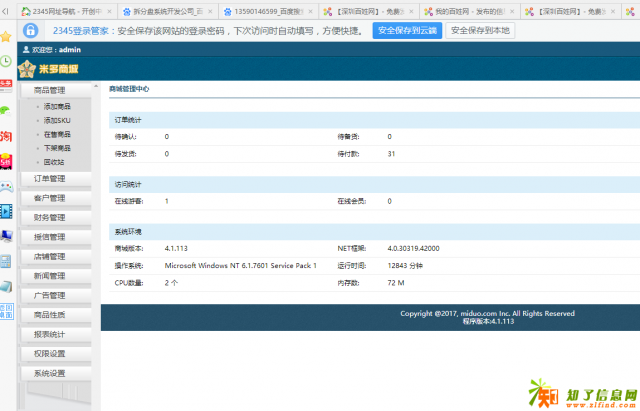Click the yellow star favorites icon in sidebar

6,36
